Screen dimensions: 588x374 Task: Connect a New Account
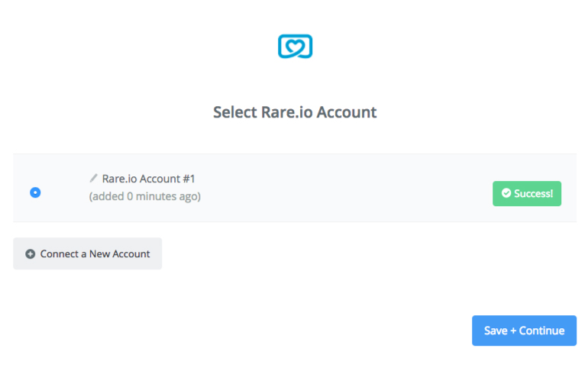87,253
